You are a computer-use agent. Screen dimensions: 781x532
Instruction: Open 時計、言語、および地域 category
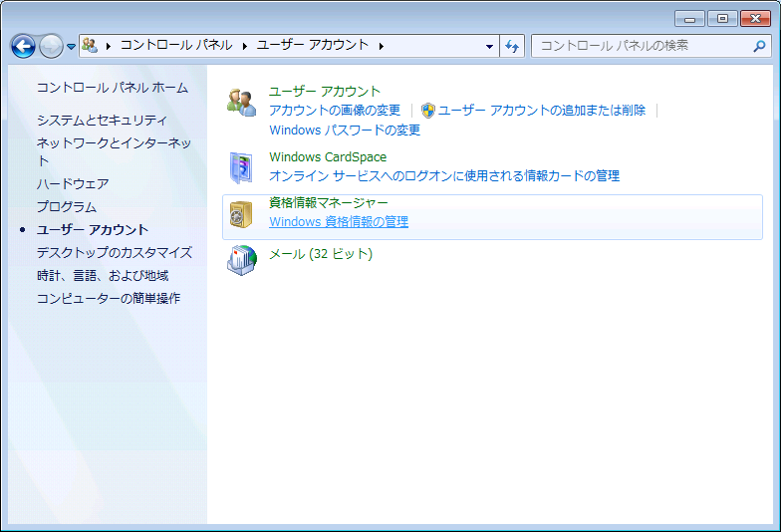103,275
